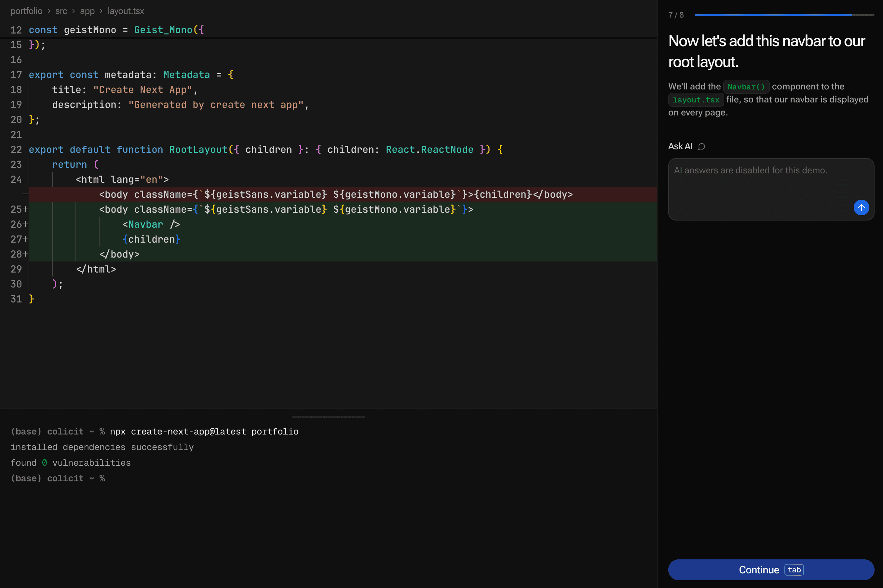
Task: Click the npx create-next-app@latest portfolio command
Action: click(x=204, y=432)
